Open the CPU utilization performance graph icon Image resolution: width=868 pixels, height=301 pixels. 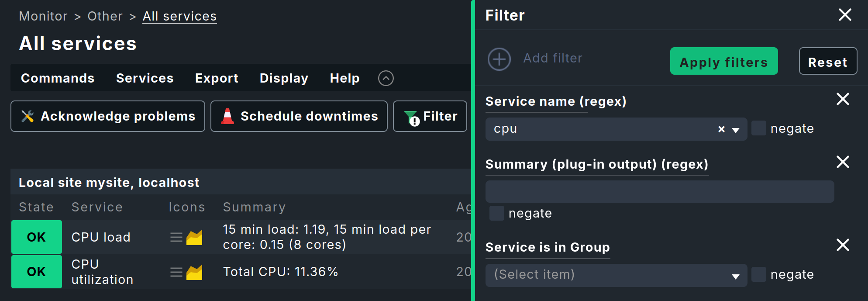(x=194, y=272)
